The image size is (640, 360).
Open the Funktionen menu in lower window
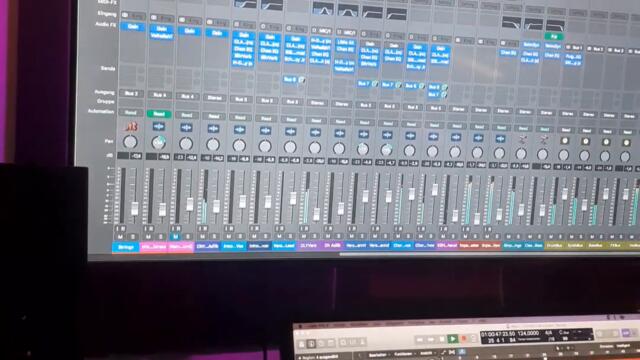point(403,354)
